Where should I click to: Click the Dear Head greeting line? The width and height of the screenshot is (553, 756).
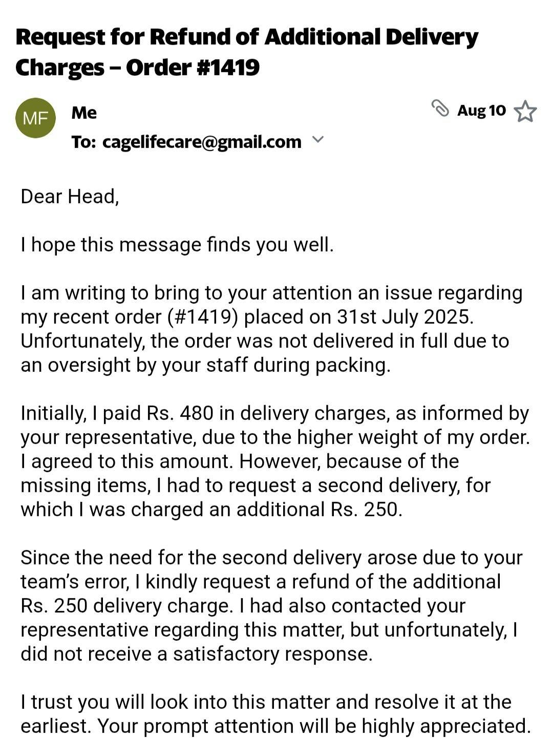(x=70, y=197)
